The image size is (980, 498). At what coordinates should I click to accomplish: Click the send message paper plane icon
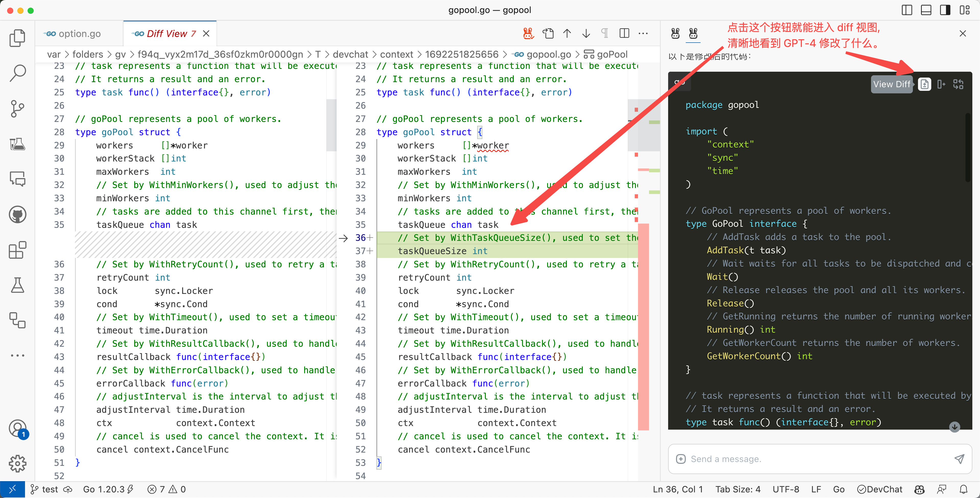pos(959,459)
